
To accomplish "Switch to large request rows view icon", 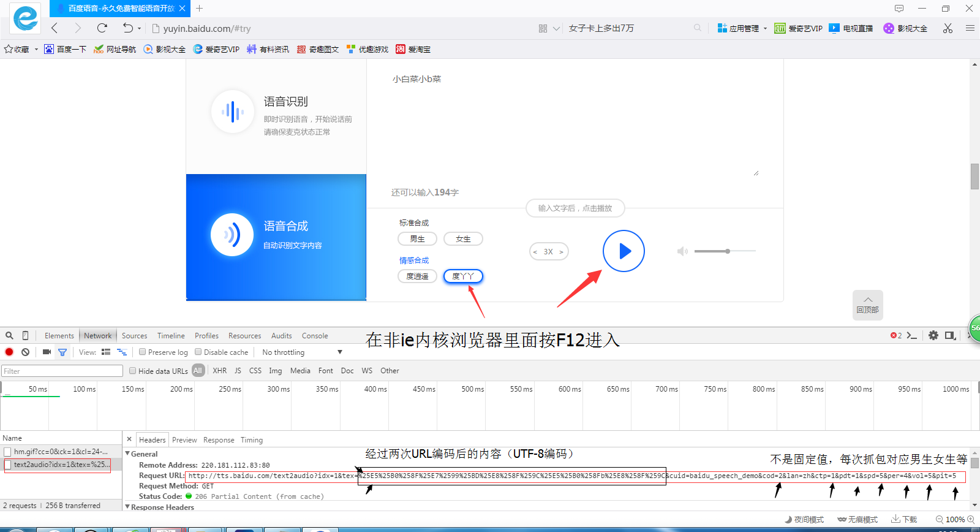I will 106,352.
